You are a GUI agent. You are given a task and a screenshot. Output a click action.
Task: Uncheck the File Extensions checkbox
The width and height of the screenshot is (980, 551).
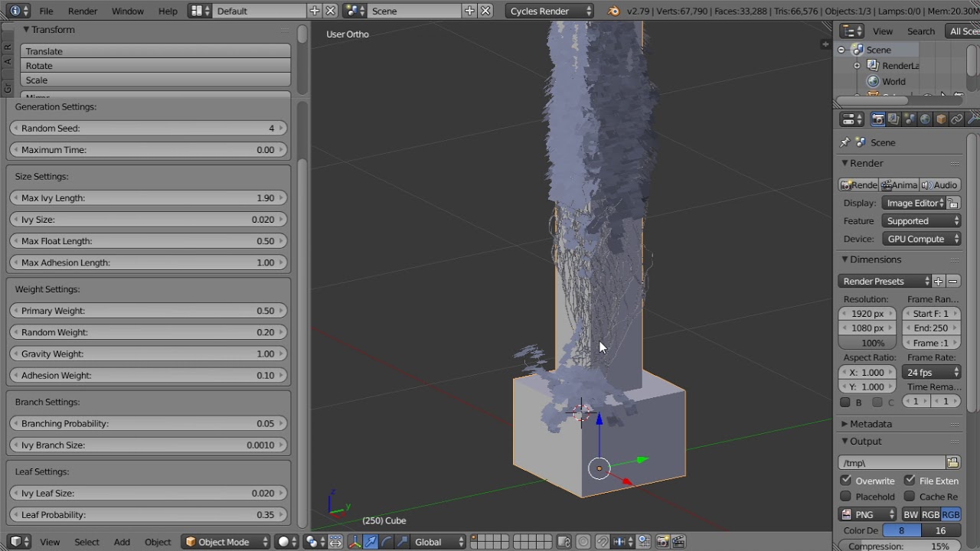[910, 481]
